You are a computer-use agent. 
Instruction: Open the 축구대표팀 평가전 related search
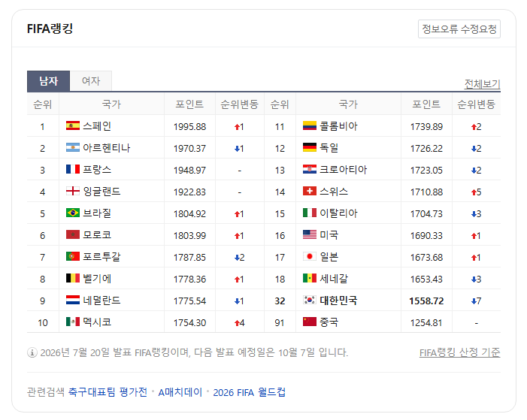pos(108,392)
